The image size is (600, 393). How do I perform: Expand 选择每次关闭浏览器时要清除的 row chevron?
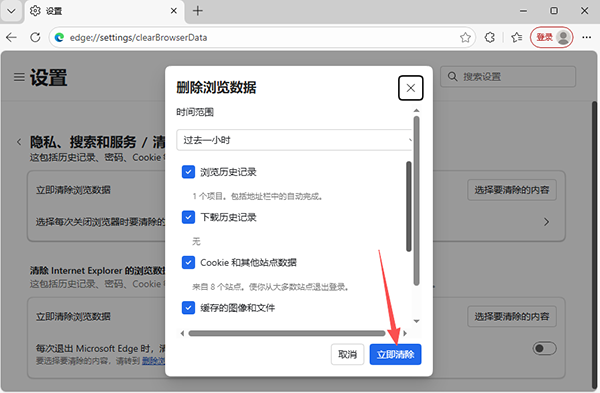pyautogui.click(x=546, y=222)
